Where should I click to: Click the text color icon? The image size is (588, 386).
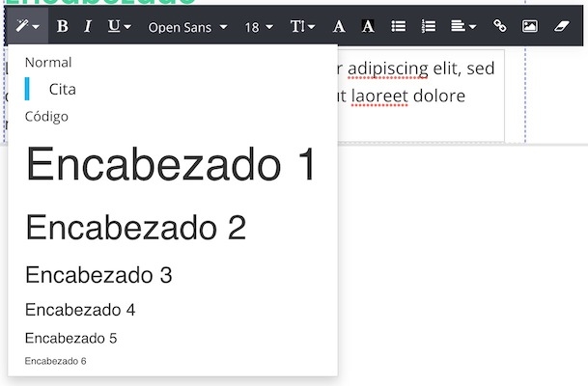tap(339, 27)
